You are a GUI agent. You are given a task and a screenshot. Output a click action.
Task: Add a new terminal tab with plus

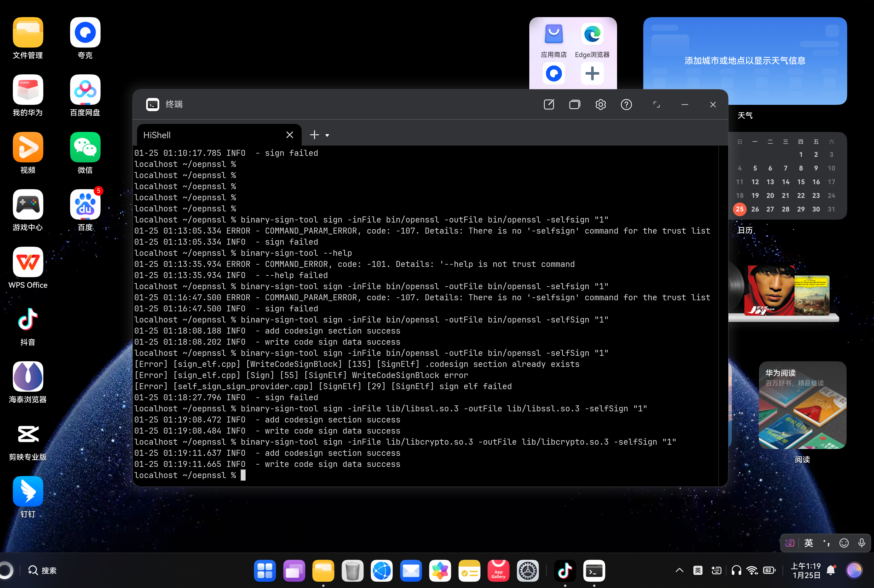[314, 135]
